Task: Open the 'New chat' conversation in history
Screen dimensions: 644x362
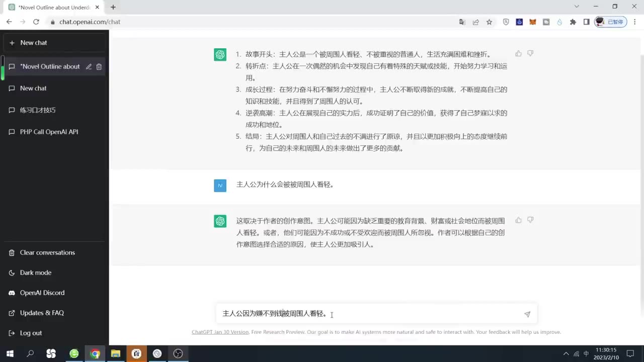Action: 54,88
